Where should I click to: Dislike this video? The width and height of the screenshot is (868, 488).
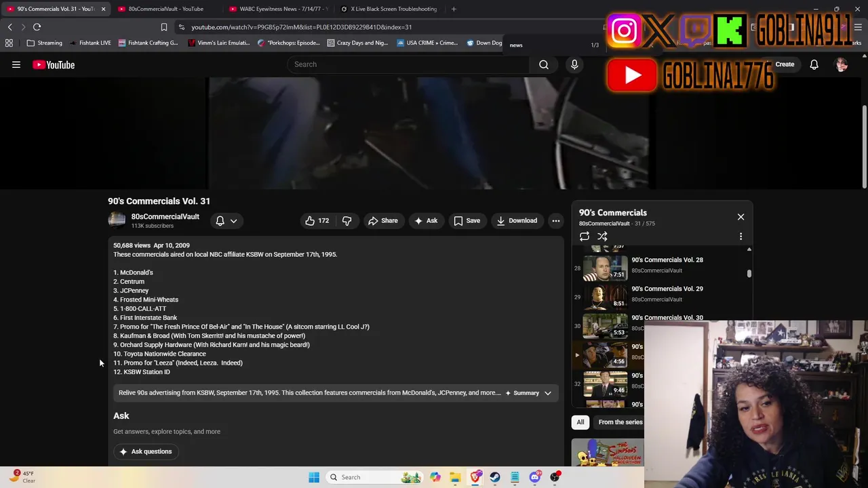pos(347,220)
